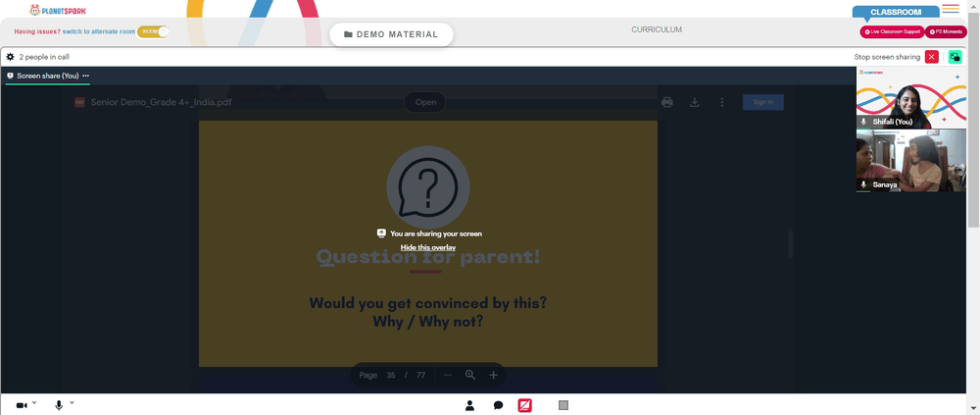Click the red X stop sharing icon
The width and height of the screenshot is (980, 415).
click(932, 57)
